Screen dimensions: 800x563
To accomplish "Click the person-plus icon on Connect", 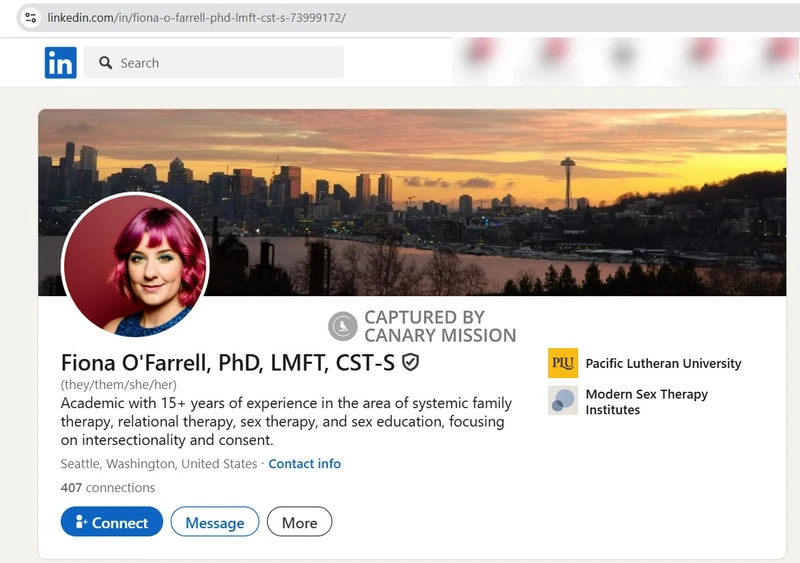I will click(80, 522).
